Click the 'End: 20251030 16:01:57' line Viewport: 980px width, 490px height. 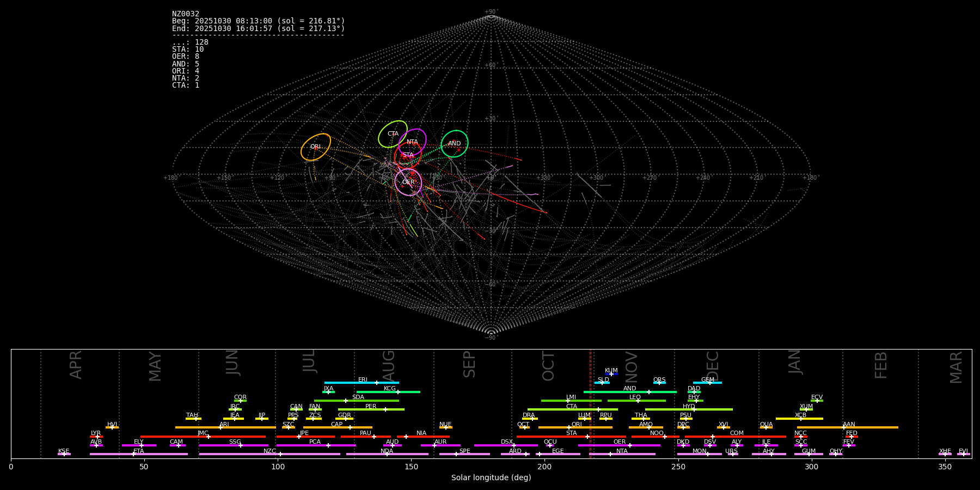click(259, 28)
